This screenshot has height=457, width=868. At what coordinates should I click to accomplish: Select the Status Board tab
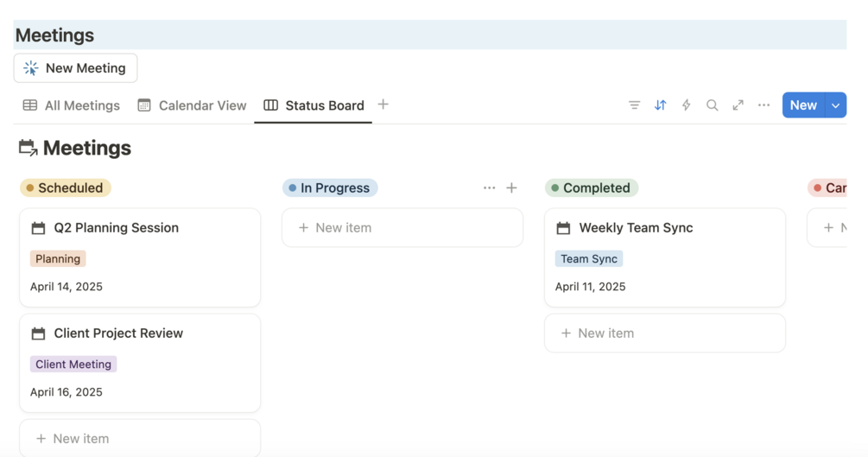point(314,105)
